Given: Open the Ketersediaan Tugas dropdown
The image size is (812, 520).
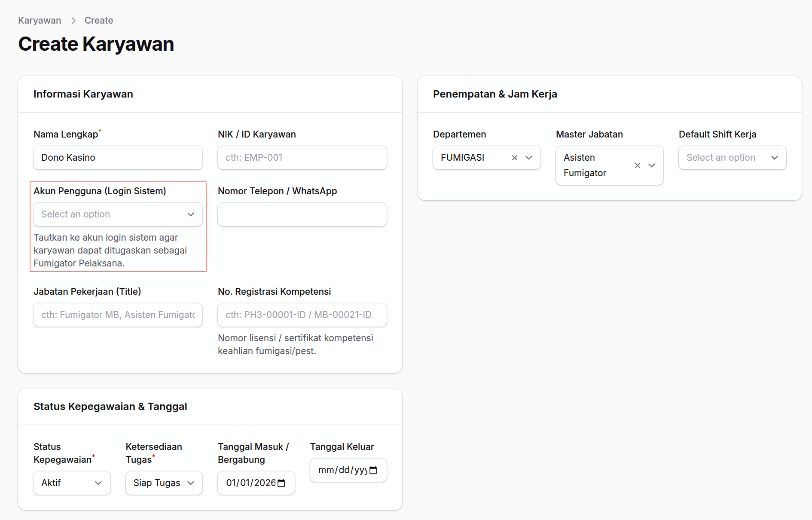Looking at the screenshot, I should click(164, 483).
